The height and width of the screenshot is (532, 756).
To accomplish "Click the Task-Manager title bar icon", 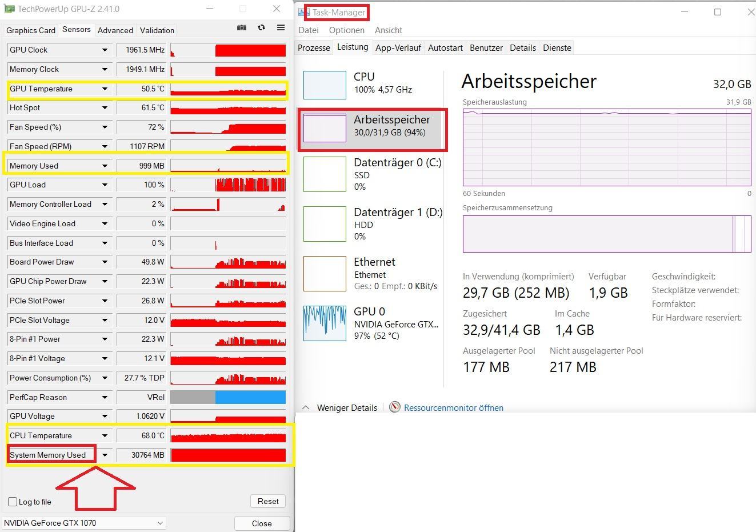I will point(304,12).
